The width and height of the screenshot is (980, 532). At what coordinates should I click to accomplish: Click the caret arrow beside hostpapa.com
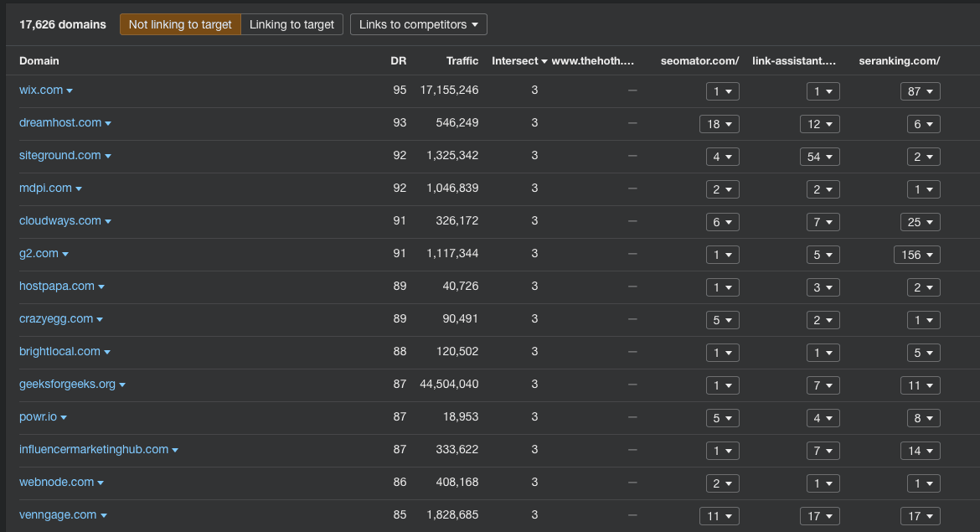pyautogui.click(x=101, y=287)
